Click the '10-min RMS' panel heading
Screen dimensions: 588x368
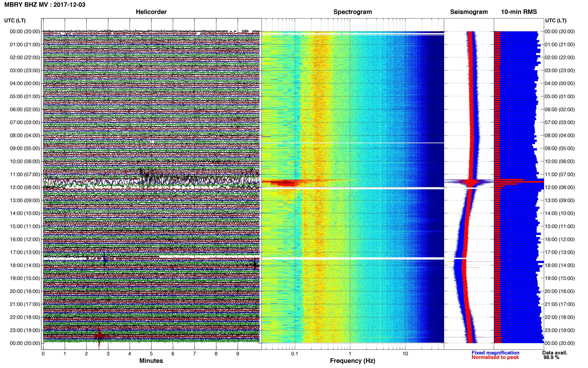519,12
